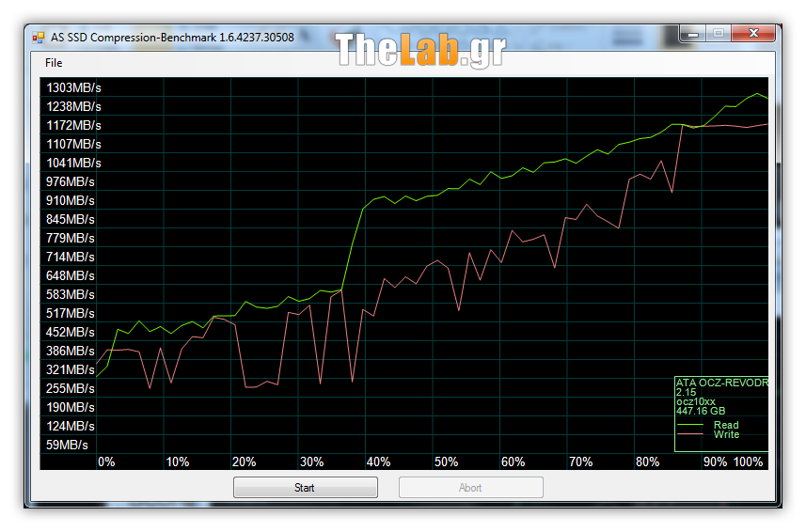Click the 321MB/s axis label

[x=71, y=369]
